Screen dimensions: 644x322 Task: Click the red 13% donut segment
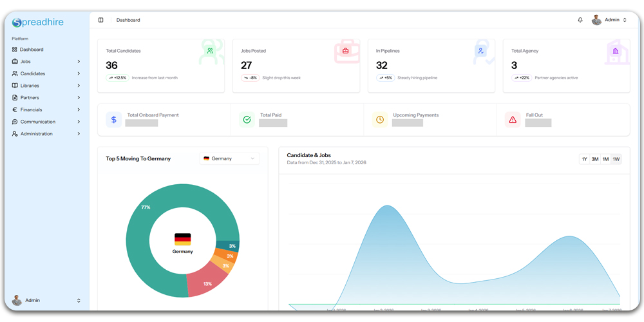point(205,283)
